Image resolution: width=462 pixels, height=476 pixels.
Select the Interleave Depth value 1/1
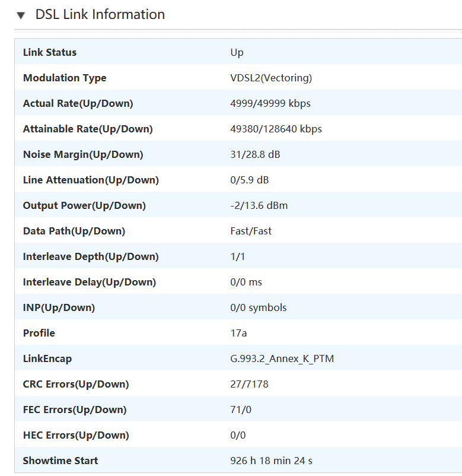tap(237, 256)
